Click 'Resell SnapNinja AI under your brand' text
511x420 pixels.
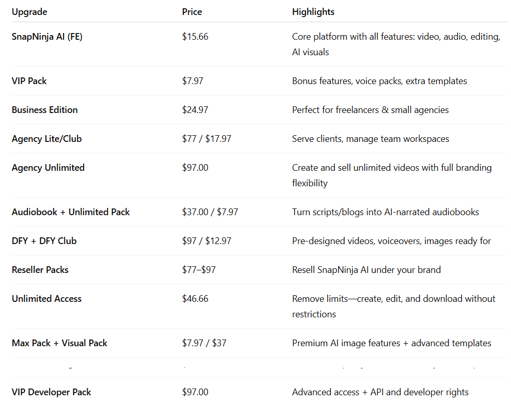pyautogui.click(x=366, y=270)
